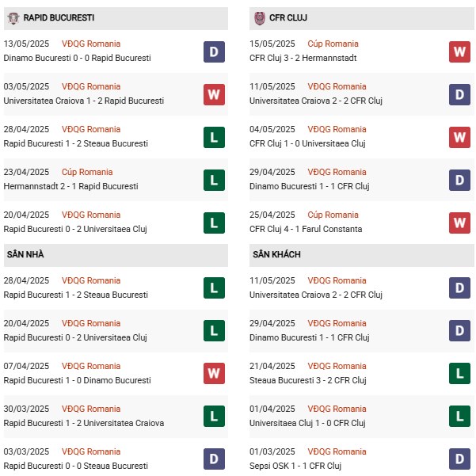Screen dimensions: 476x476
Task: Click the W badge for Universitatea Craiova 1-2 Rapid
Action: (214, 95)
